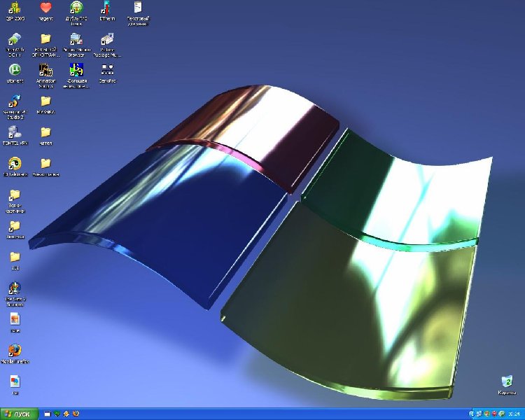525x420 pixels.
Task: Open the Большая энциклопедия shortcut
Action: coord(76,76)
